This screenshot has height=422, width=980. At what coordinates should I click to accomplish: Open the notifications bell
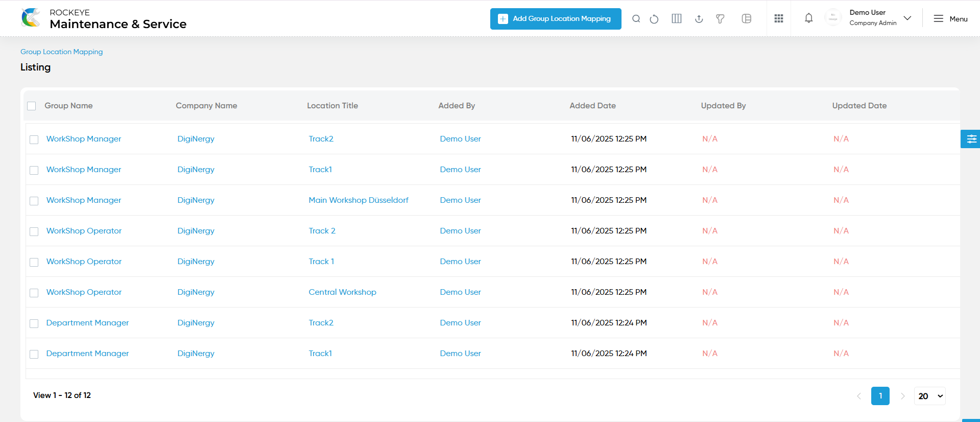pyautogui.click(x=809, y=18)
